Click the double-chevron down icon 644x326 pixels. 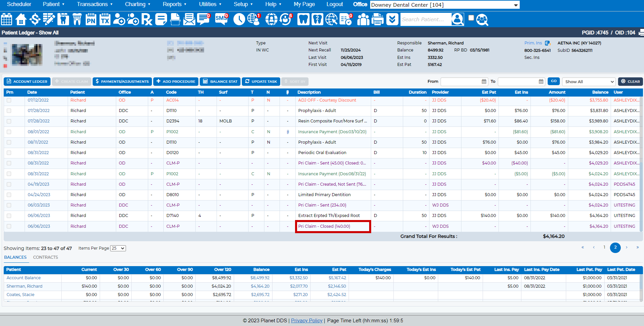coord(392,20)
